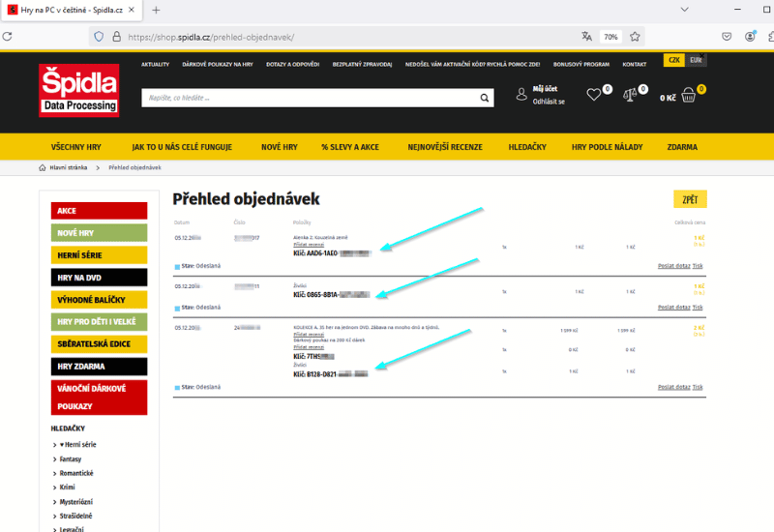Click the Zpět button
Viewport: 774px width, 532px height.
click(690, 199)
